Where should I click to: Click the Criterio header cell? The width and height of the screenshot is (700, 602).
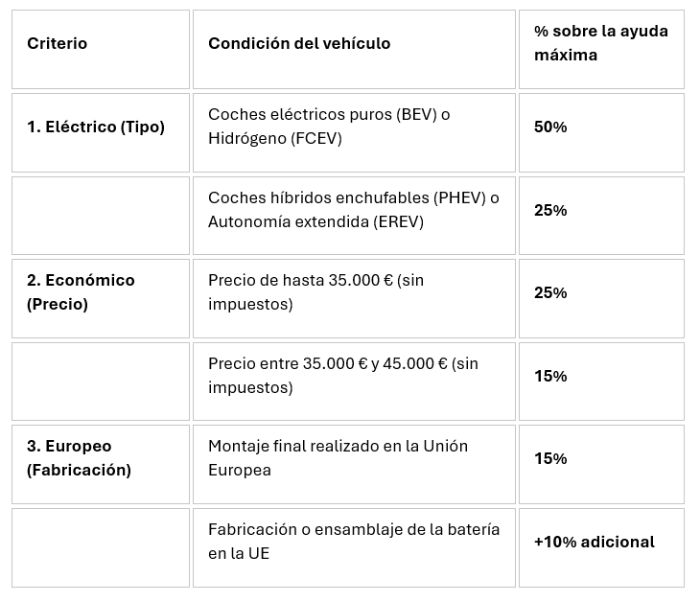click(x=101, y=50)
